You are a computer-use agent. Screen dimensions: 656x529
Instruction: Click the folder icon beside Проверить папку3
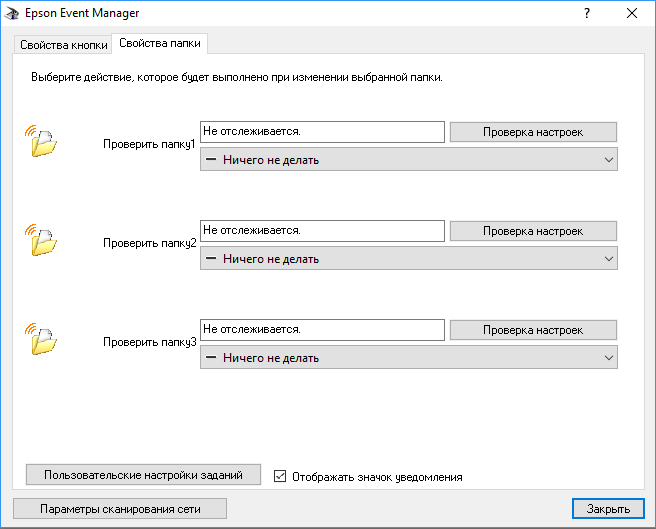click(x=43, y=339)
